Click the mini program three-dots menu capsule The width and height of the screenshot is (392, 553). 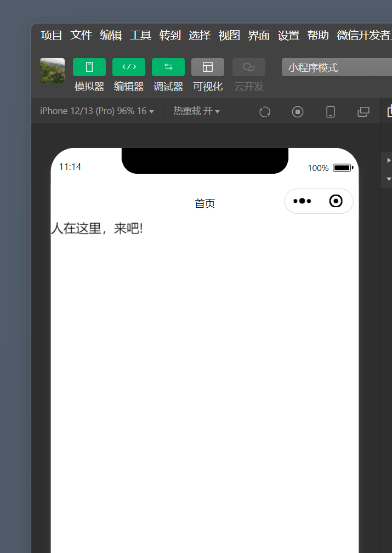tap(302, 201)
